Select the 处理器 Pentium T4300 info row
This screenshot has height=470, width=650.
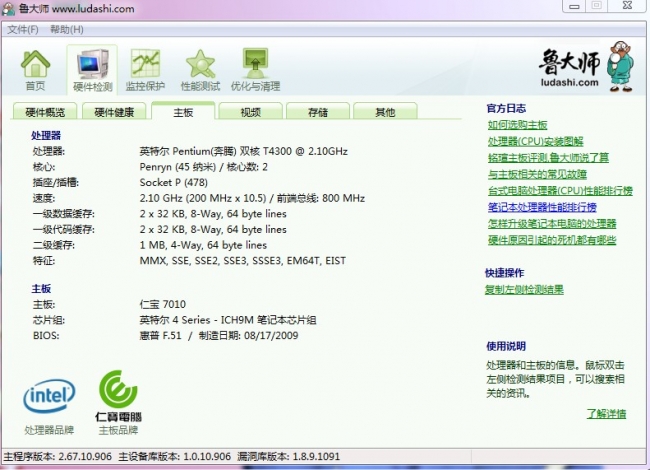tap(243, 151)
